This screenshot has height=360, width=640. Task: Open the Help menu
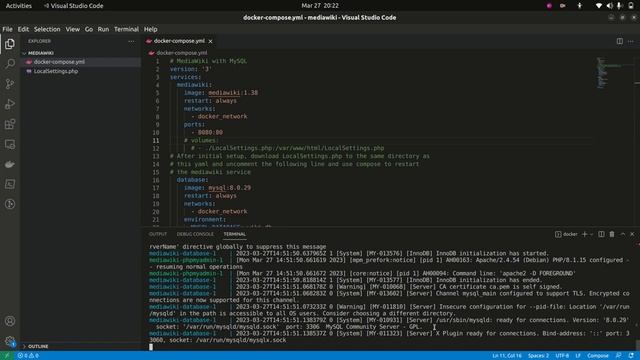(x=151, y=29)
